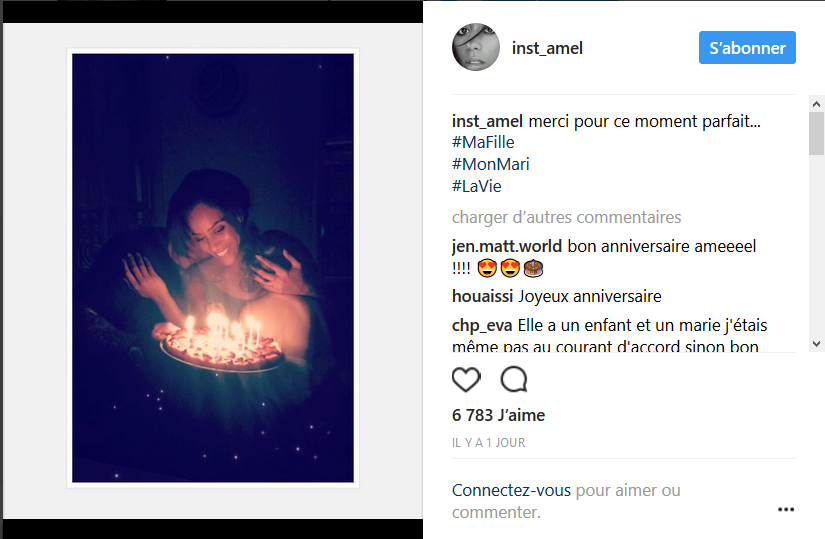Image resolution: width=825 pixels, height=539 pixels.
Task: Visit chp_eva commenter profile
Action: pyautogui.click(x=482, y=325)
